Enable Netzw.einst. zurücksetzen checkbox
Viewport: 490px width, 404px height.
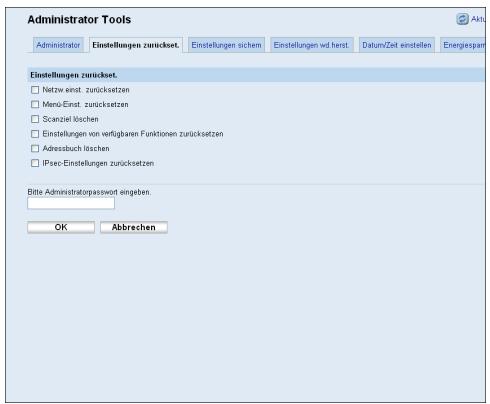[35, 90]
